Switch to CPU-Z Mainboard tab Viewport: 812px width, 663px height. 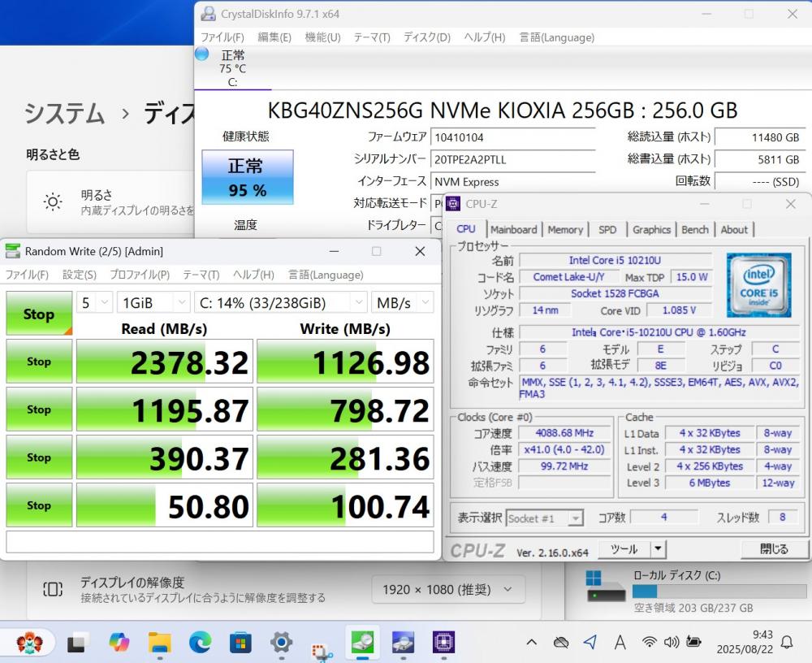coord(514,230)
